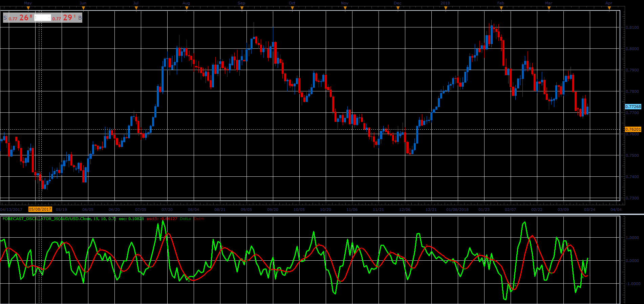Screen dimensions: 644x304
Task: Click the 0.7700 price axis label
Action: pyautogui.click(x=632, y=113)
